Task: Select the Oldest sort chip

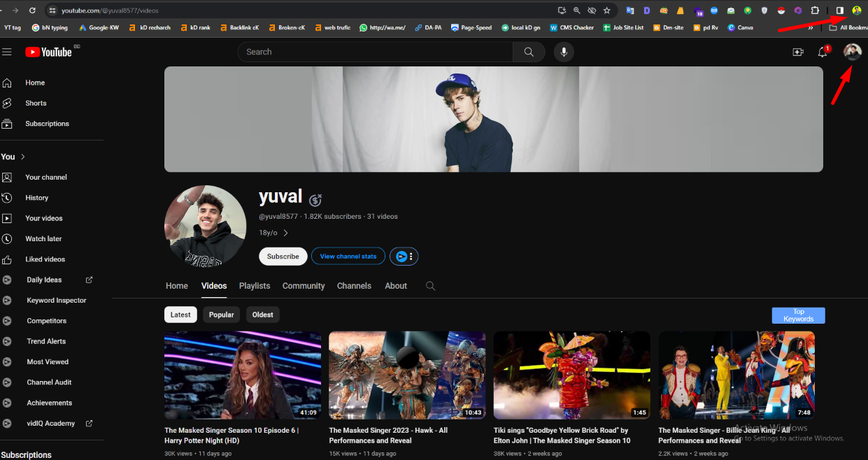Action: pyautogui.click(x=262, y=315)
